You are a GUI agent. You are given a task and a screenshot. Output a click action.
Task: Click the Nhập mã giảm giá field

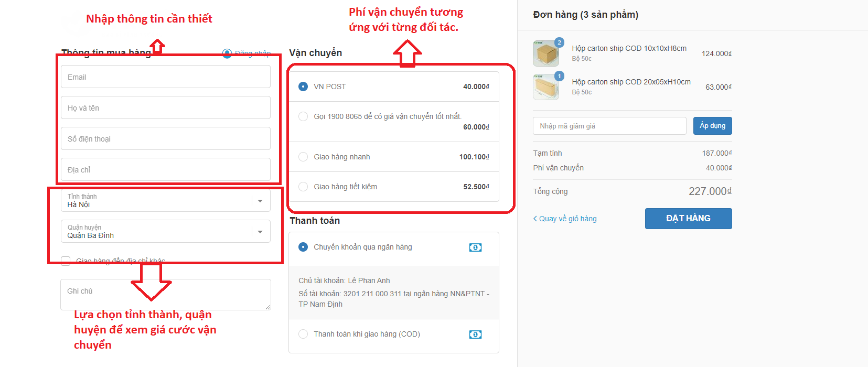[609, 126]
